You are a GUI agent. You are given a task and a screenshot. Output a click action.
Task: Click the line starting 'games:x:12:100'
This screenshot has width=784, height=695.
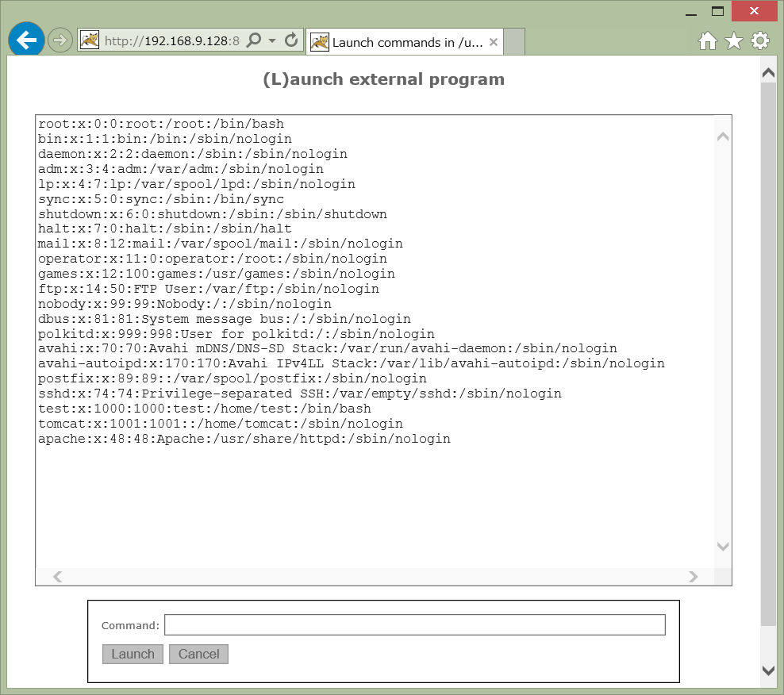[x=217, y=274]
